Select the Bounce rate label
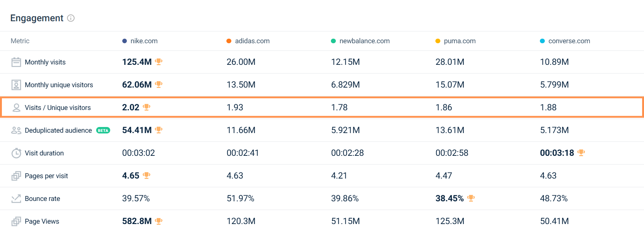644x243 pixels. pos(42,199)
